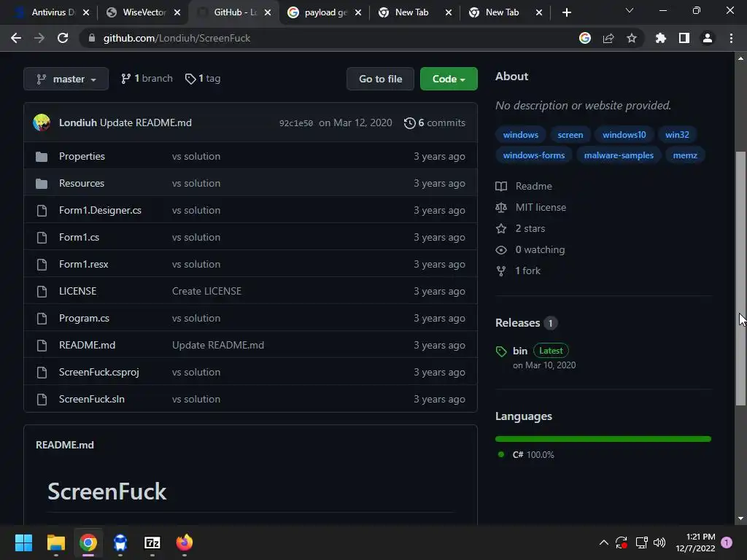Viewport: 747px width, 560px height.
Task: Close the GitHub tab
Action: coord(268,12)
